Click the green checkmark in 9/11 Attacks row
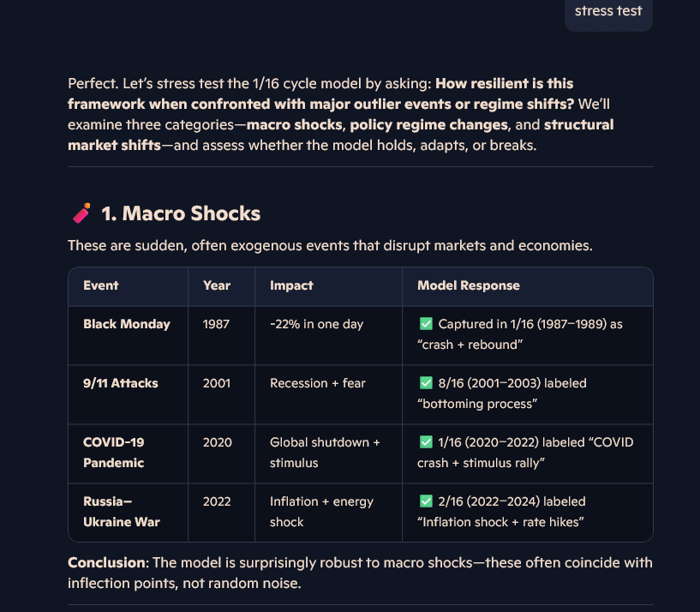 point(426,383)
